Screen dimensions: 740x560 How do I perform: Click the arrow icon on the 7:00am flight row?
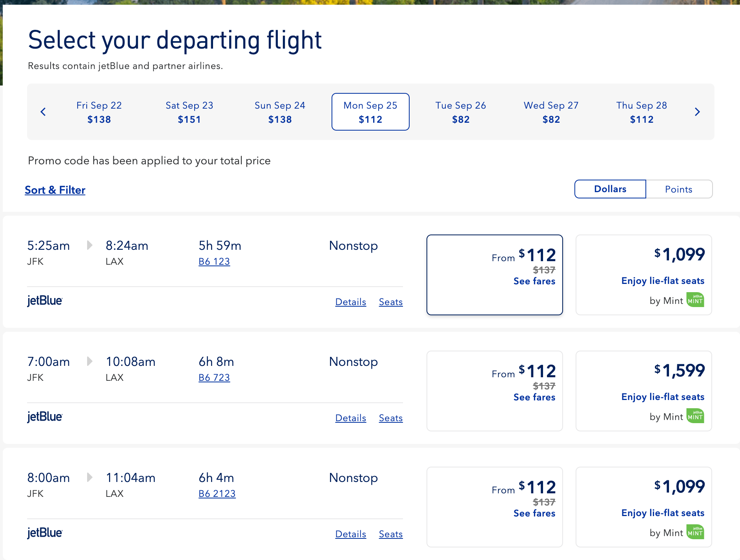pyautogui.click(x=90, y=362)
